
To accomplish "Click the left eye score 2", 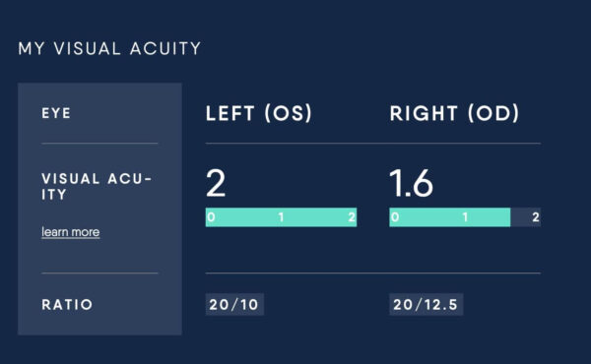I will click(x=216, y=183).
